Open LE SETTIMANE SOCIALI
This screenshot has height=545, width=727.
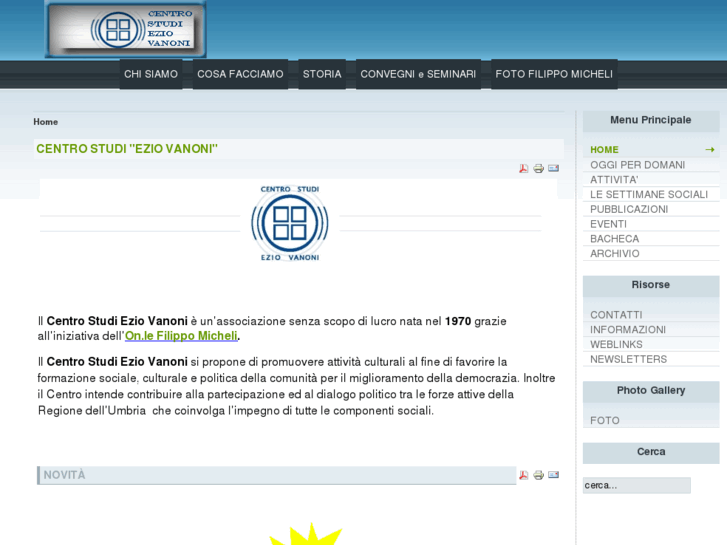coord(651,194)
